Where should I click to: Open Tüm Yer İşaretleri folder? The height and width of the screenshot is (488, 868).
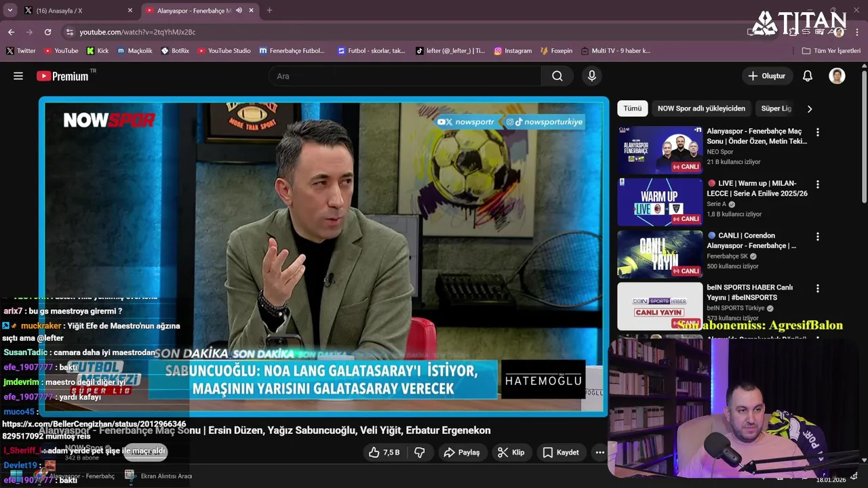(x=831, y=51)
